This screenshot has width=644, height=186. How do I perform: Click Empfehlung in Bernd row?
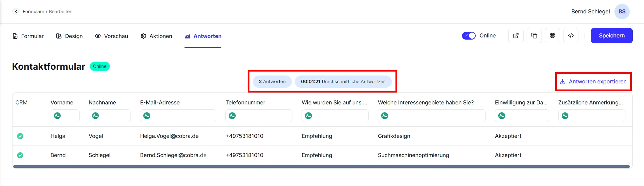(x=317, y=155)
